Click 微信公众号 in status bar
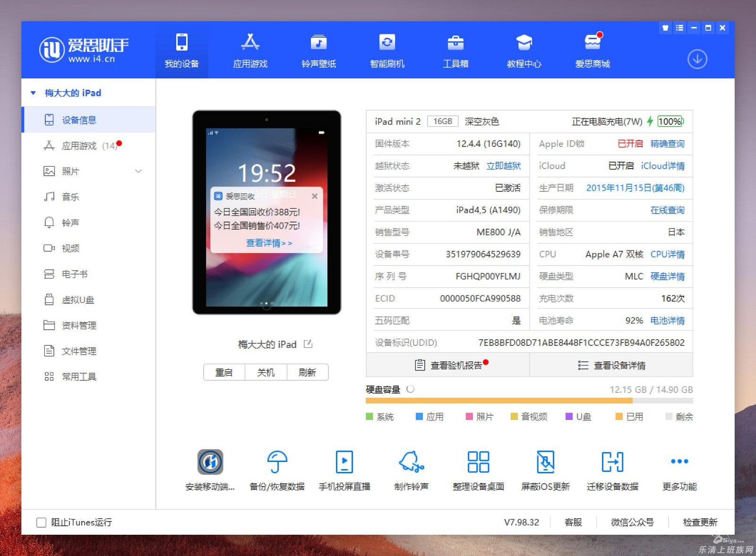Screen dimensions: 756x556 tap(632, 522)
